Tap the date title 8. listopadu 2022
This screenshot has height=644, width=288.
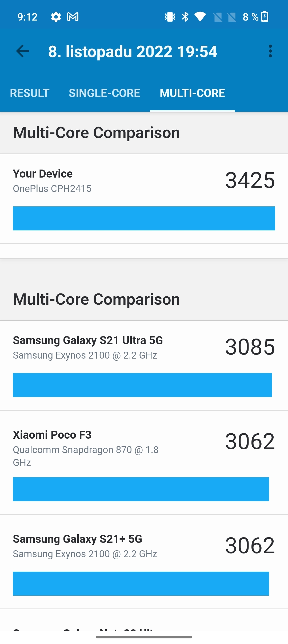coord(133,52)
